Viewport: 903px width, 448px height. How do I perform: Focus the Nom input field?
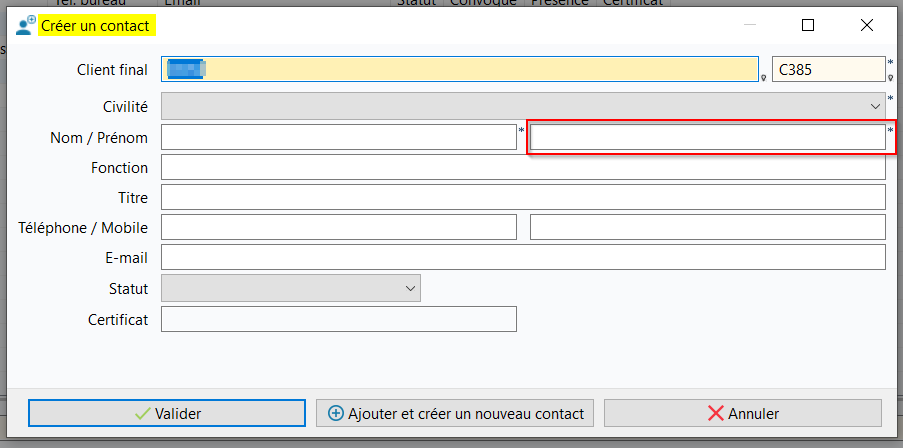coord(339,137)
